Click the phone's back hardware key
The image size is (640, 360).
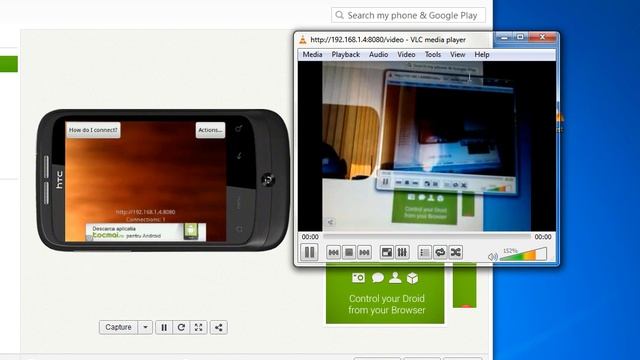click(240, 156)
